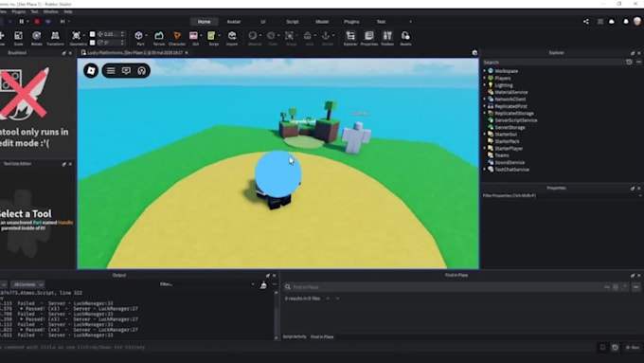Close the place document tab
Image resolution: width=644 pixels, height=363 pixels.
coord(187,53)
